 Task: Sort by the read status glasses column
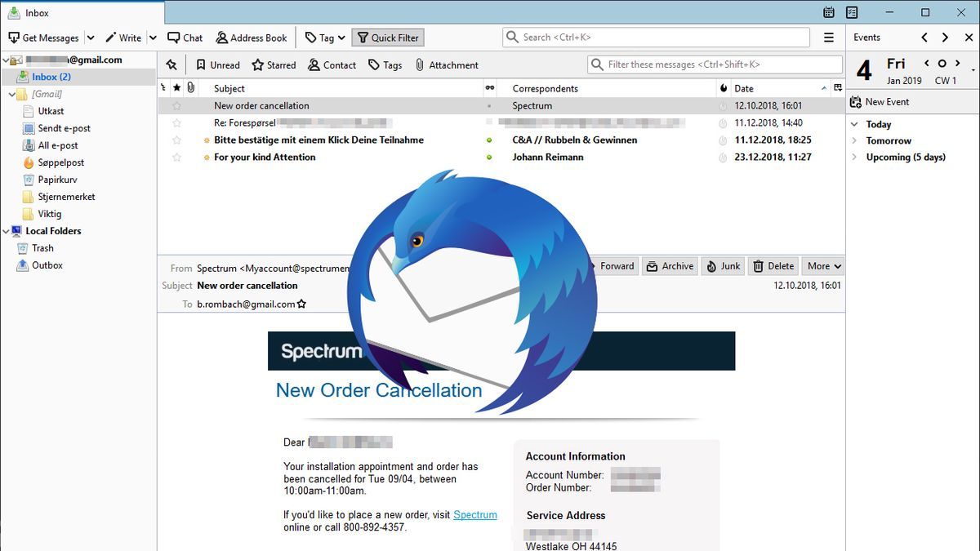[490, 88]
